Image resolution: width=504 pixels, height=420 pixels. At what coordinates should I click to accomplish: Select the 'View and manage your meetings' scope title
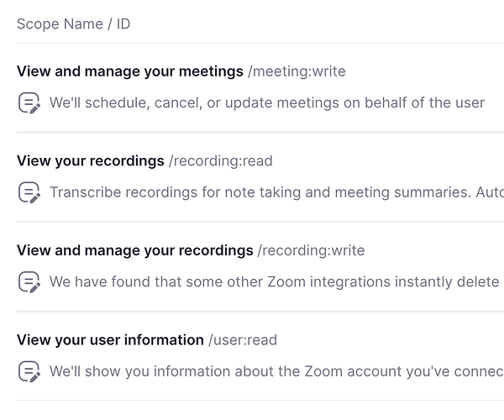pos(130,71)
